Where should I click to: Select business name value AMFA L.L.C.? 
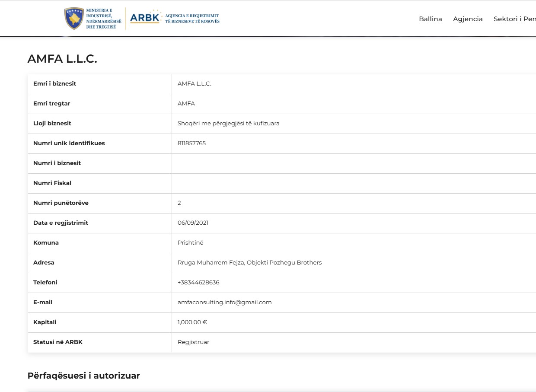point(195,83)
